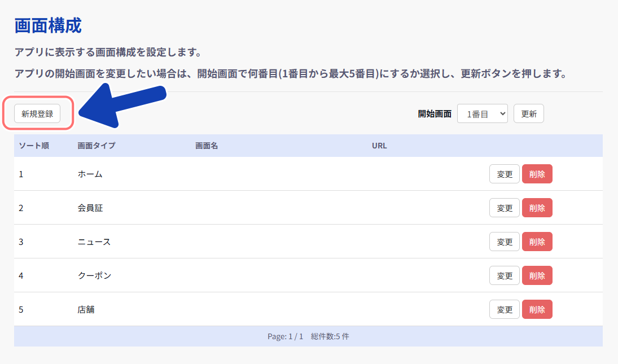Click the 画面構成 page heading
The height and width of the screenshot is (364, 618).
click(48, 26)
